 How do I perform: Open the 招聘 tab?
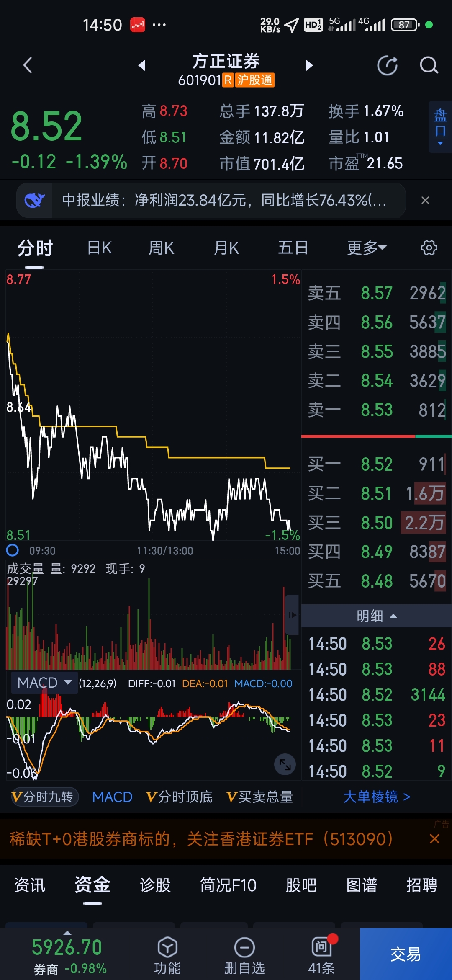[x=421, y=885]
